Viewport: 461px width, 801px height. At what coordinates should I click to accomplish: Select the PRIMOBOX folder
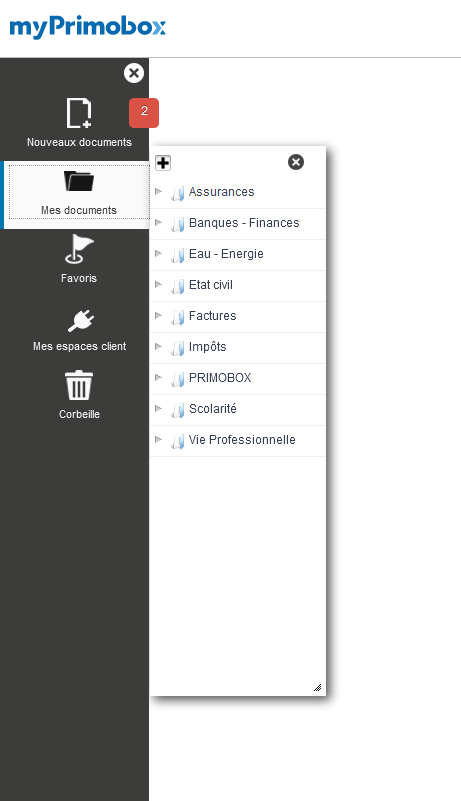pos(238,378)
